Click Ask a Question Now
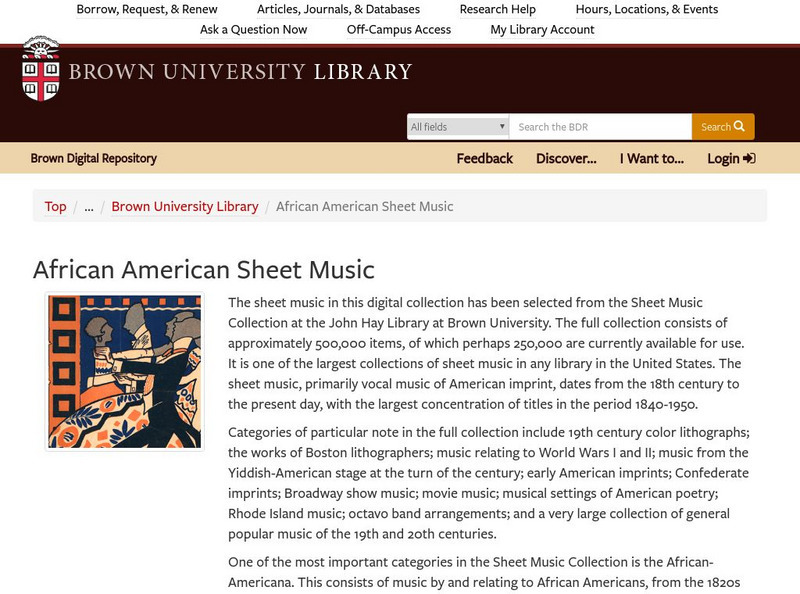Viewport: 800px width, 594px height. [x=253, y=29]
